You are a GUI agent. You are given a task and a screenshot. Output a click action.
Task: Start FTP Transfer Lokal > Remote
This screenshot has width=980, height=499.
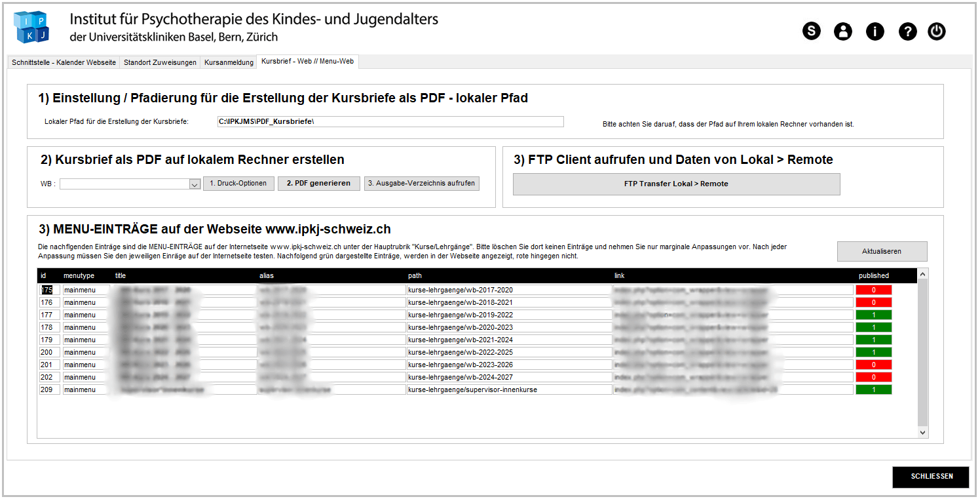coord(676,184)
